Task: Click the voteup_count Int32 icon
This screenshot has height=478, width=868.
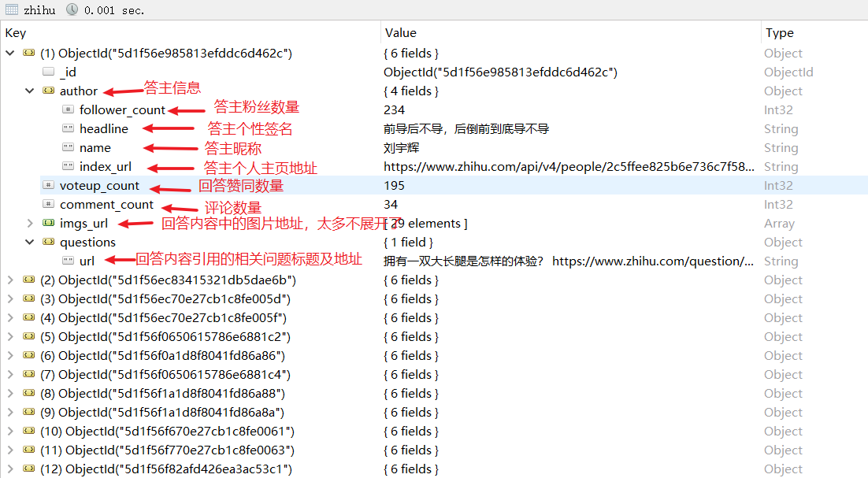Action: pos(49,185)
